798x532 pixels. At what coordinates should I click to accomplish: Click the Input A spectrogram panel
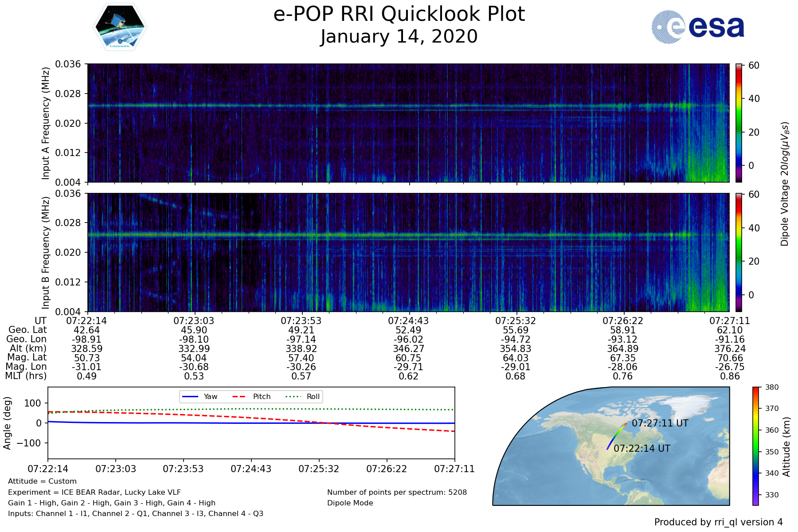408,123
